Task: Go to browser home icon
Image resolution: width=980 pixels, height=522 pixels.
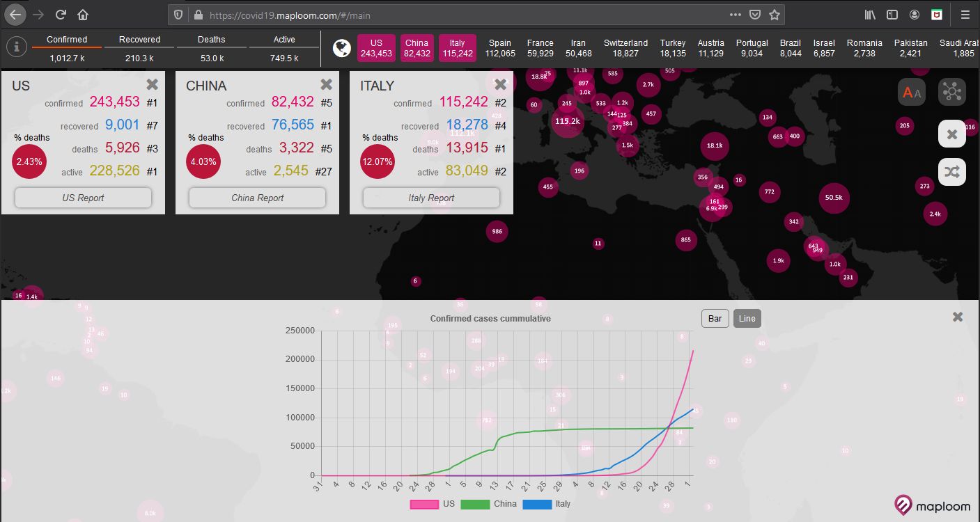Action: click(83, 15)
